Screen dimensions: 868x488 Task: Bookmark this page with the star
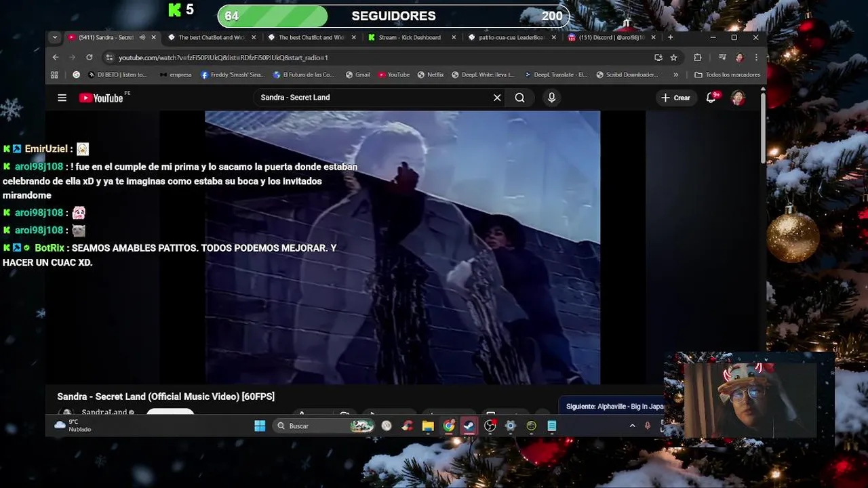click(673, 58)
